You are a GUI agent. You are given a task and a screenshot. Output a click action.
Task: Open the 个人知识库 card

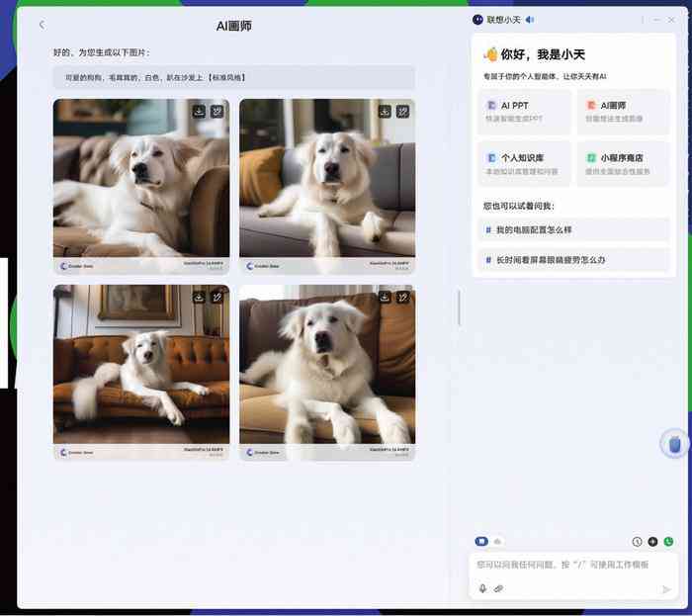tap(525, 164)
